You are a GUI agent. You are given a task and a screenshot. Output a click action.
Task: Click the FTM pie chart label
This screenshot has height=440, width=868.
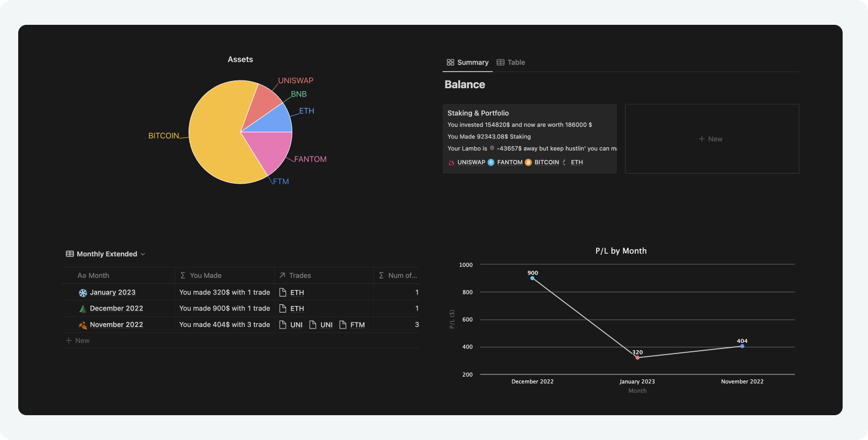[281, 181]
